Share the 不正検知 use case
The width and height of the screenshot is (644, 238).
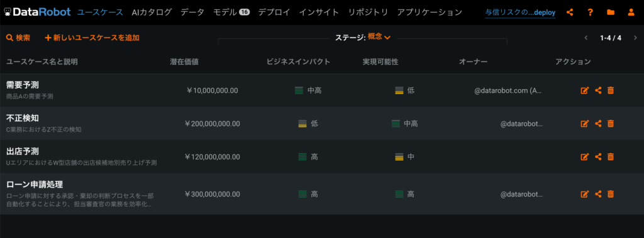[x=598, y=124]
